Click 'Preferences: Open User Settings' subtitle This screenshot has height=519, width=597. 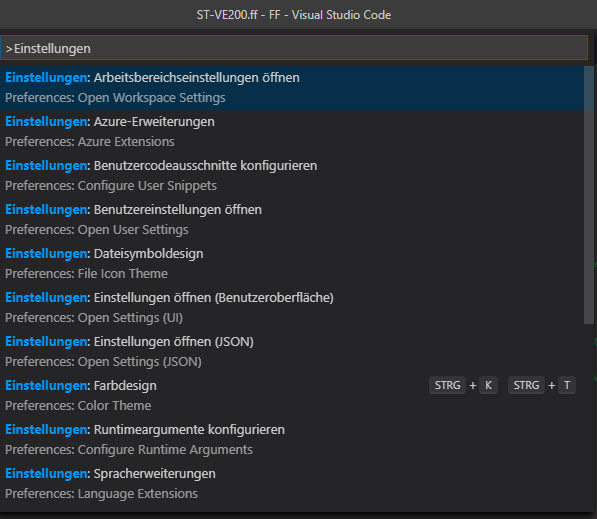(x=97, y=230)
